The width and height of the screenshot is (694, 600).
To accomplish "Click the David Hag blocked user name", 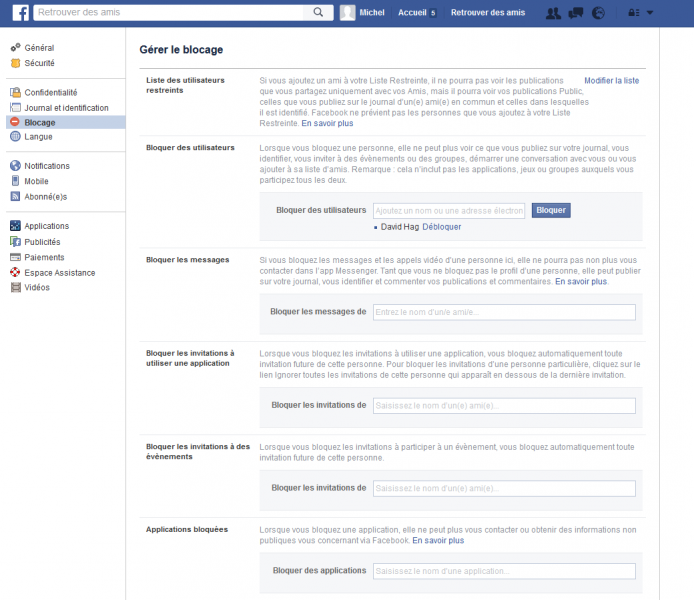I will 400,227.
